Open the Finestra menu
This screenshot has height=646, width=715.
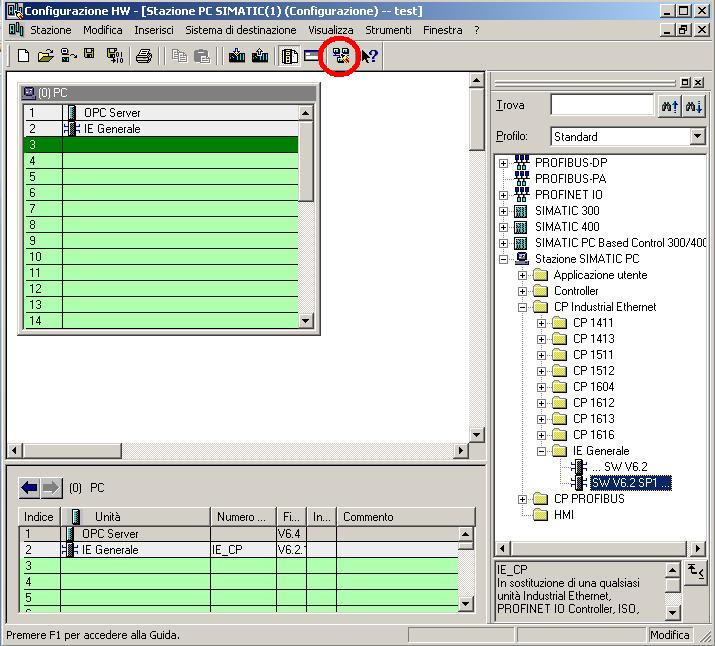tap(442, 30)
